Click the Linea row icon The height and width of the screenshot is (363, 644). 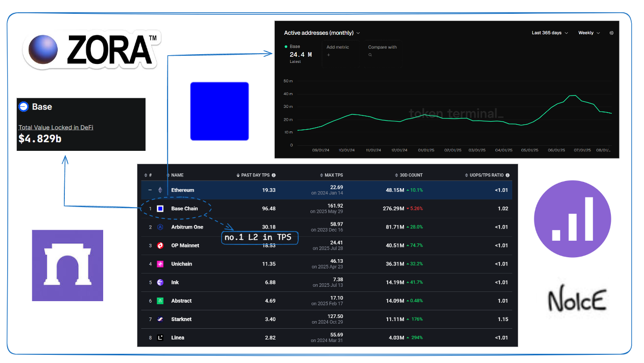[x=160, y=337]
